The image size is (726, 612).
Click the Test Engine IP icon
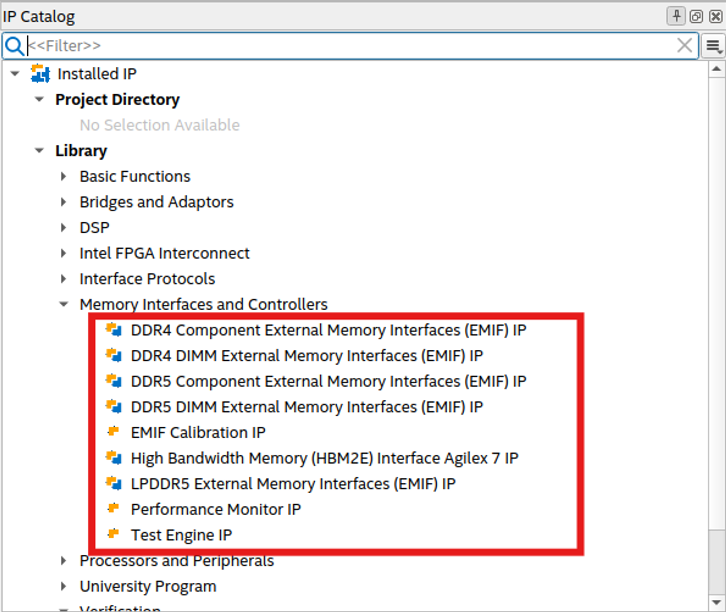pyautogui.click(x=113, y=534)
